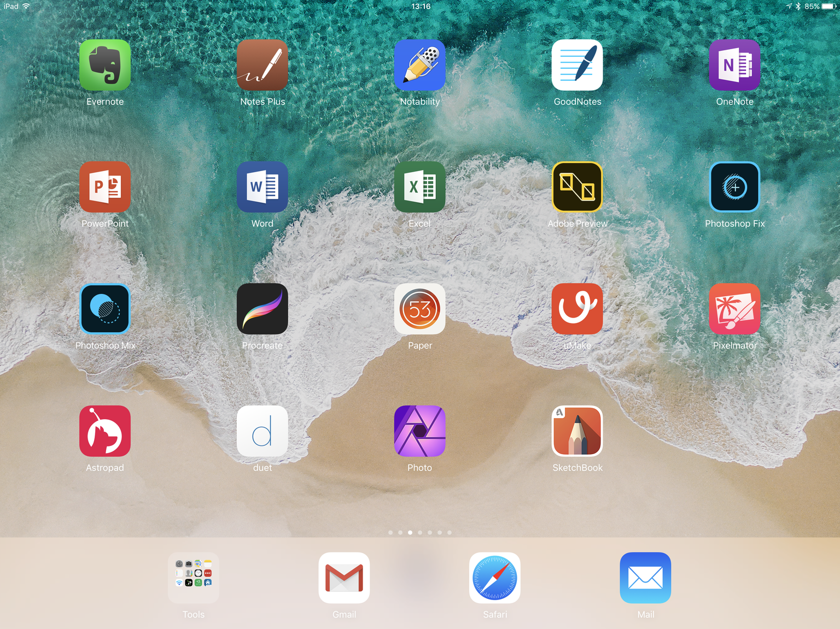Image resolution: width=840 pixels, height=629 pixels.
Task: Open Photoshop Mix app
Action: (105, 309)
